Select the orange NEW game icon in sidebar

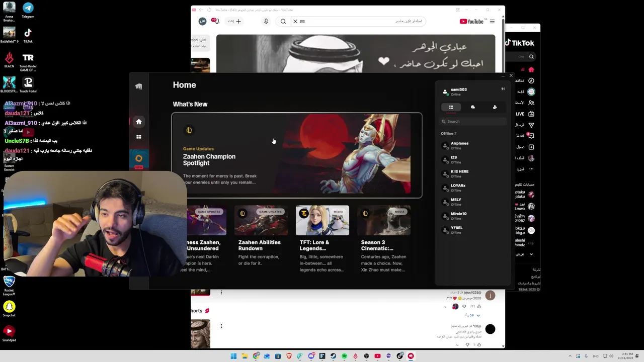(x=139, y=159)
